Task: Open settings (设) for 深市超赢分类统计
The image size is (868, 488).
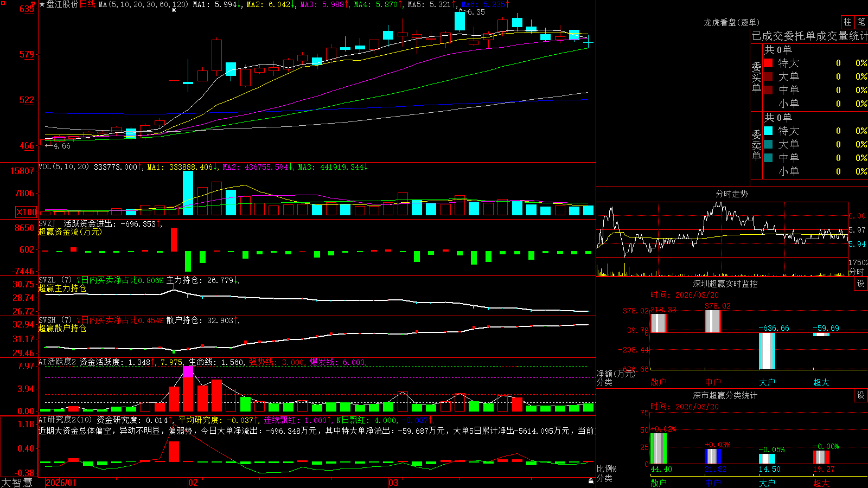Action: point(861,395)
